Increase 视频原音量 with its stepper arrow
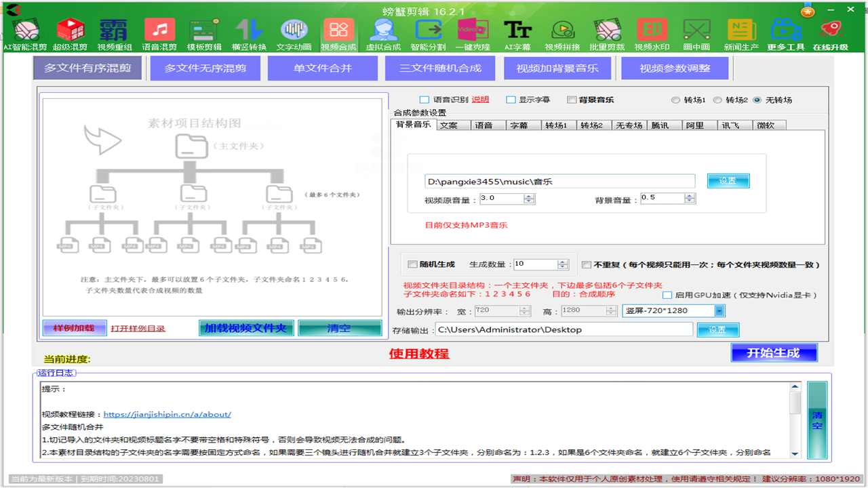868x488 pixels. click(x=528, y=195)
